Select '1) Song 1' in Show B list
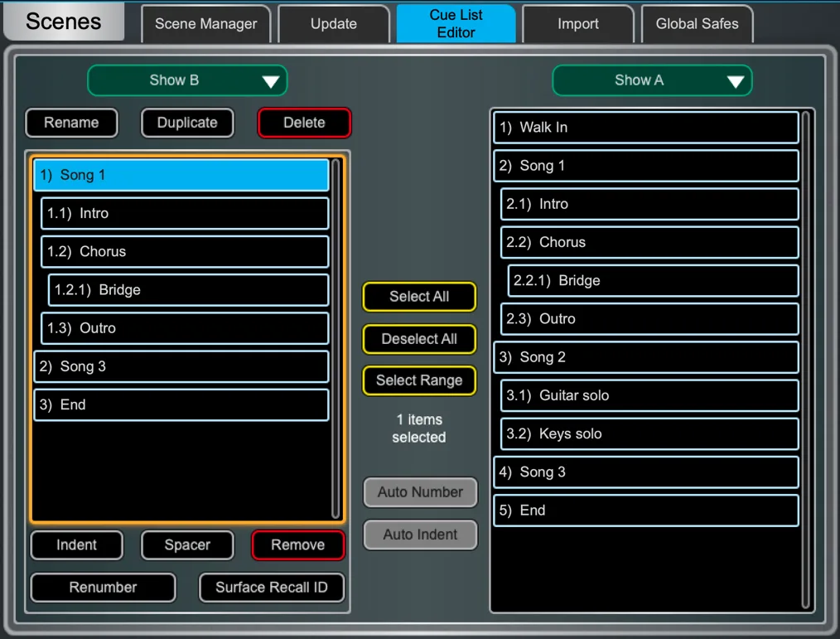Screen dimensions: 840x639 pyautogui.click(x=181, y=175)
